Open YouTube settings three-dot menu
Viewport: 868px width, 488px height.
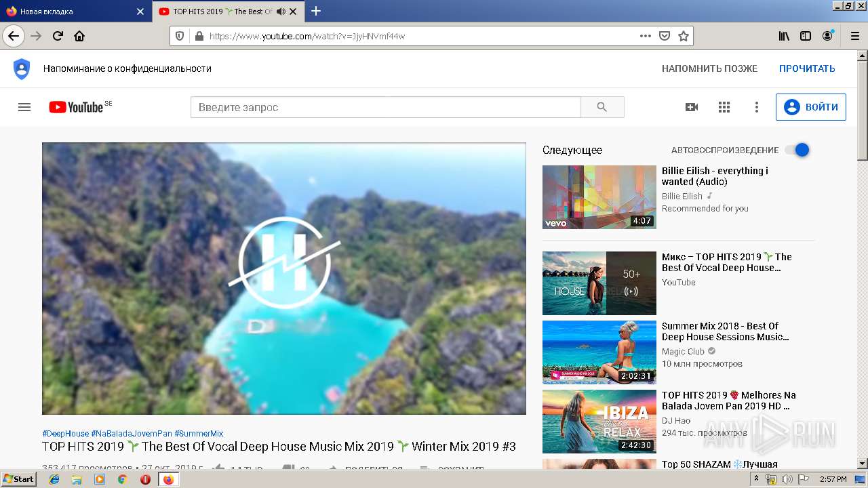tap(757, 107)
